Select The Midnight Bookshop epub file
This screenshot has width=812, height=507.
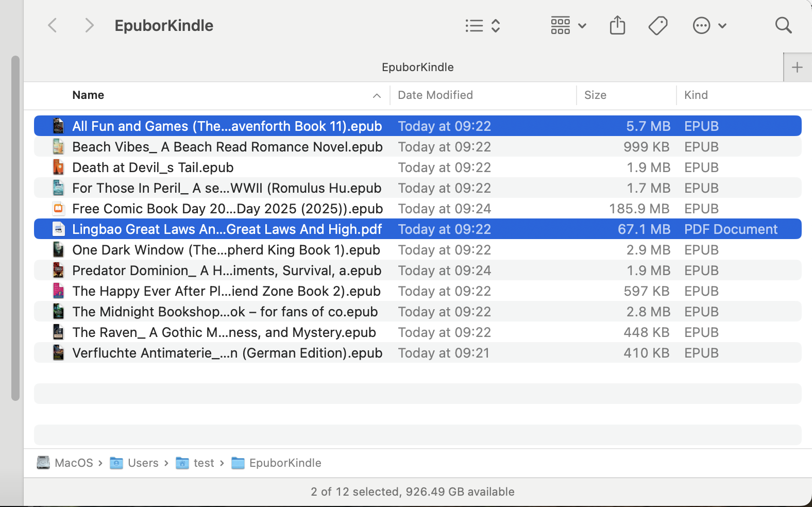click(x=225, y=312)
